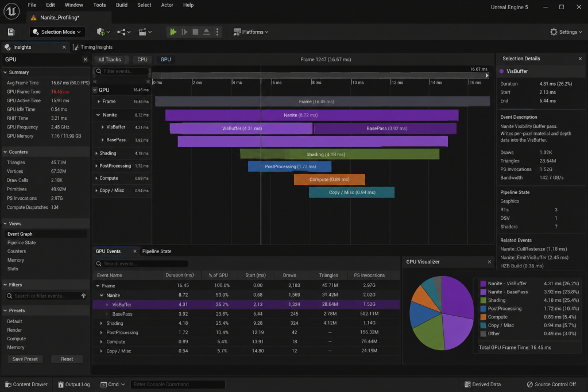
Task: Select the CPU track filter
Action: click(x=142, y=60)
